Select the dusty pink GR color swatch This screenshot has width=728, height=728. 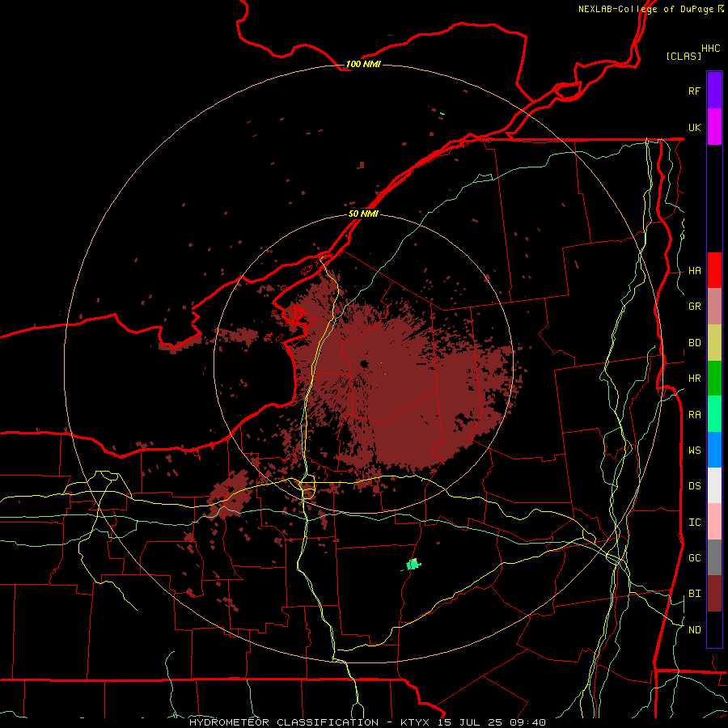click(x=714, y=307)
